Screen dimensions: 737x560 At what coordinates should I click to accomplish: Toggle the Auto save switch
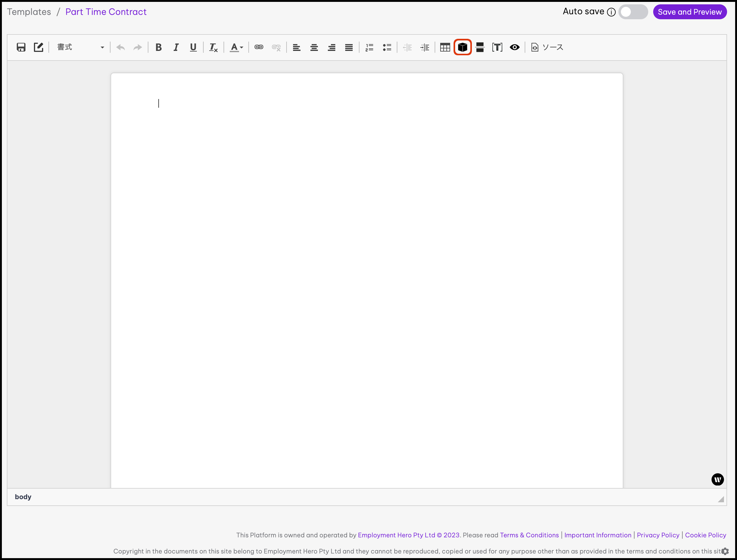coord(633,12)
